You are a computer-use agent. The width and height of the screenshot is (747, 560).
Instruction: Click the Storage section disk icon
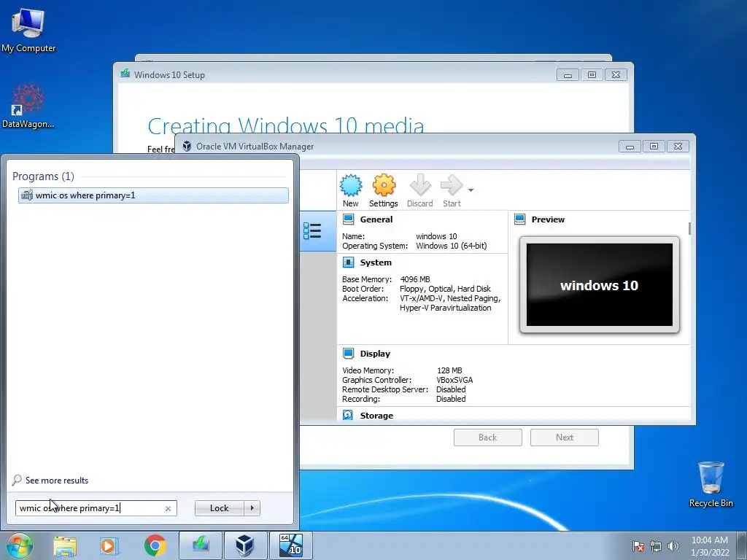(x=348, y=415)
